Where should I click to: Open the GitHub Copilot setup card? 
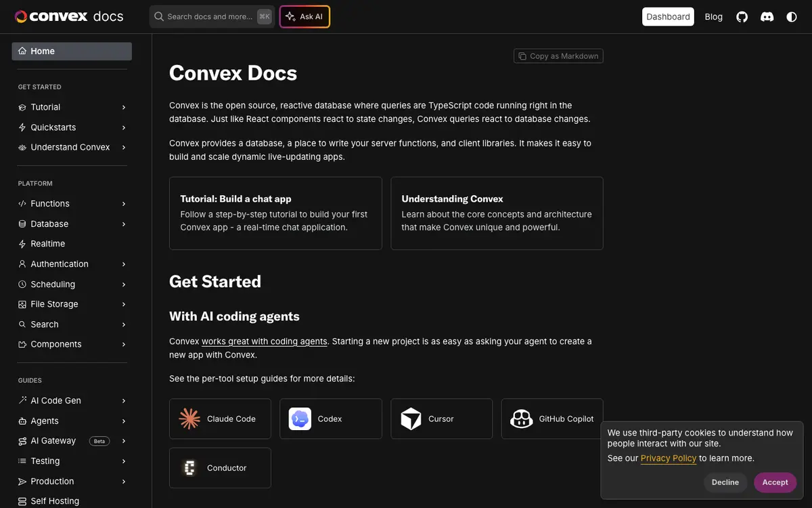pos(552,419)
